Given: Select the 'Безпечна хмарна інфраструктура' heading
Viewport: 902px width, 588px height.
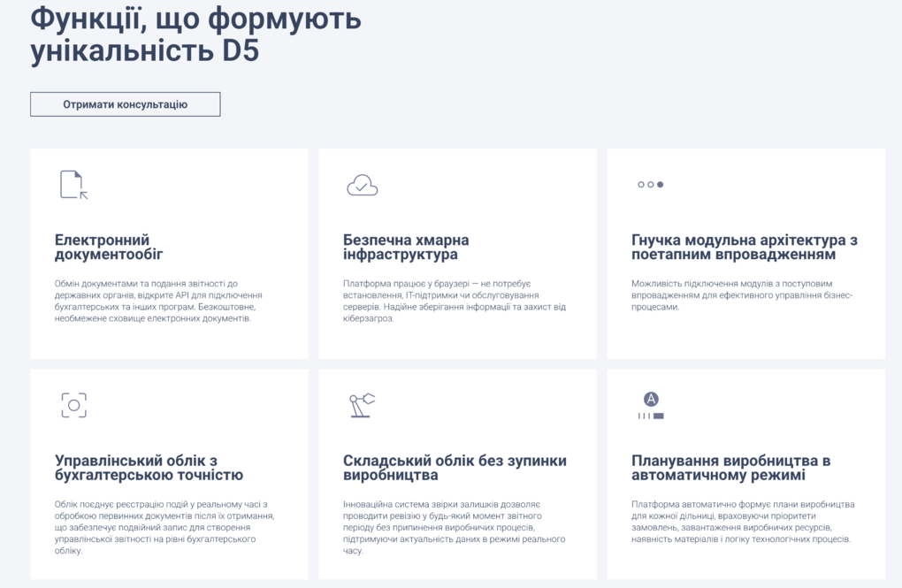Looking at the screenshot, I should point(405,248).
